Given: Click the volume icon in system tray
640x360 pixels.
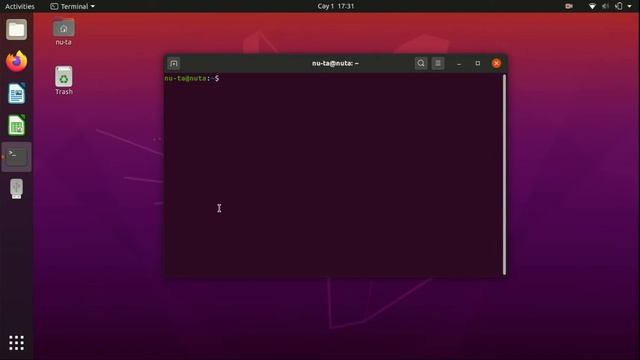Looking at the screenshot, I should [x=605, y=6].
